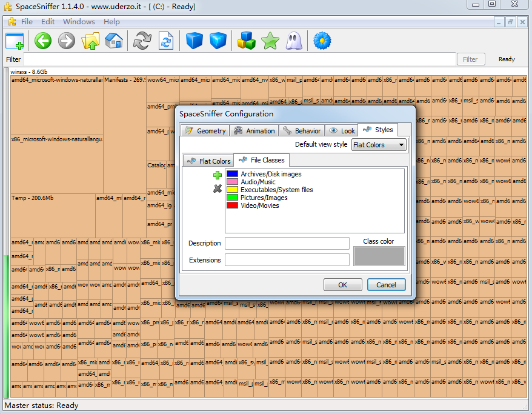The image size is (532, 414).
Task: Click the transparent blue cube (more detail)
Action: click(x=218, y=41)
